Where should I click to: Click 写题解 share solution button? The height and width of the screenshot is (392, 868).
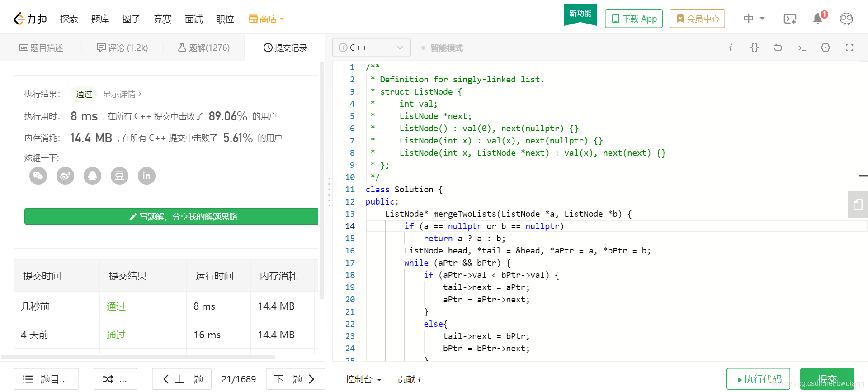coord(171,216)
